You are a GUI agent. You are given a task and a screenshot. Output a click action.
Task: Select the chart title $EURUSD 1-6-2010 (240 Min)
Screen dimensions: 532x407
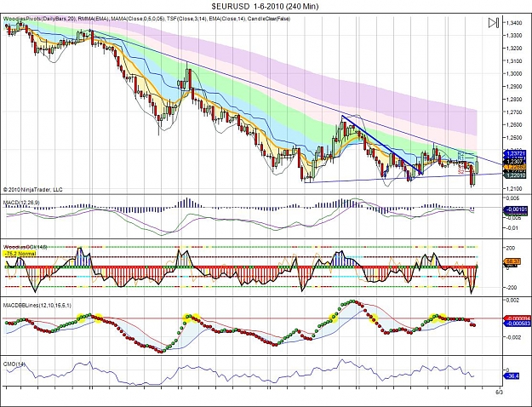[265, 6]
